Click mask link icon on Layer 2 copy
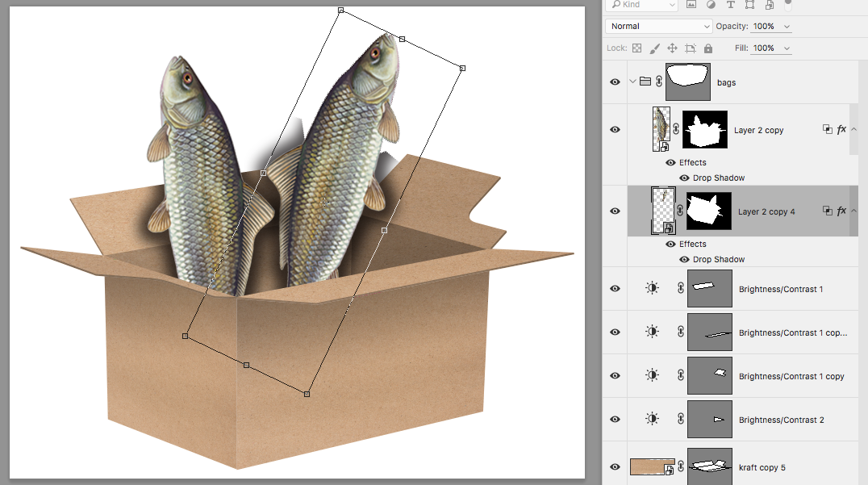Screen dimensions: 868x485 [676, 129]
